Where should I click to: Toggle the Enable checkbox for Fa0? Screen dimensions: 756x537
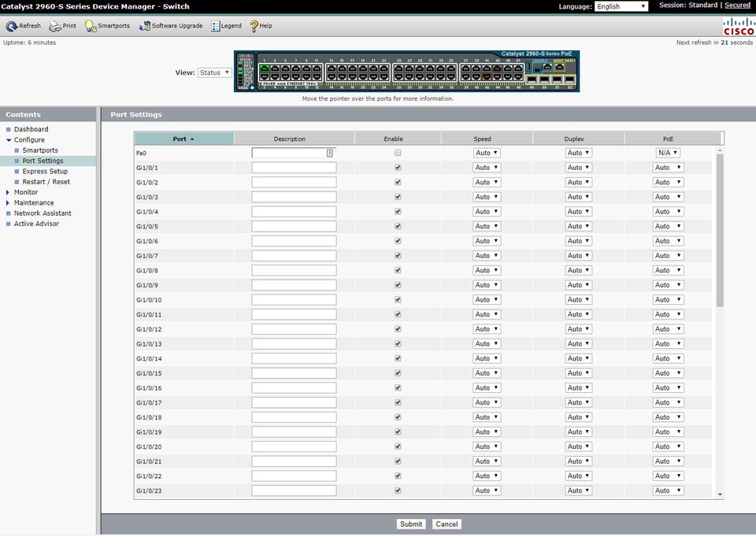398,153
